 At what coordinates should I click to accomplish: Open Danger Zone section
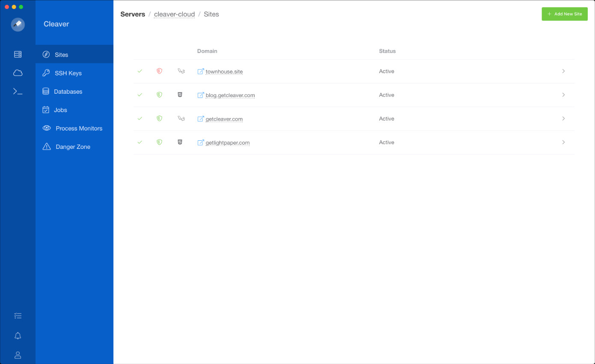tap(74, 147)
